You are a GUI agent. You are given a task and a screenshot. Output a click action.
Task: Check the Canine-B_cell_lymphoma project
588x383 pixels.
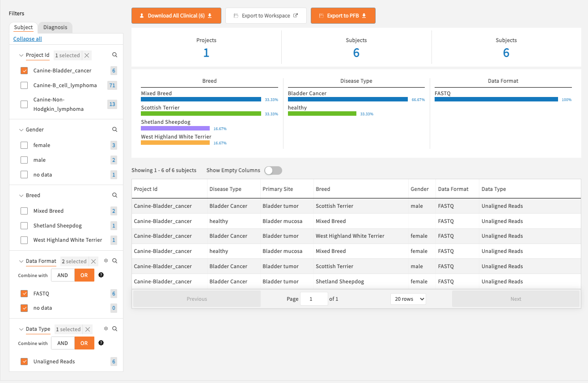(24, 85)
